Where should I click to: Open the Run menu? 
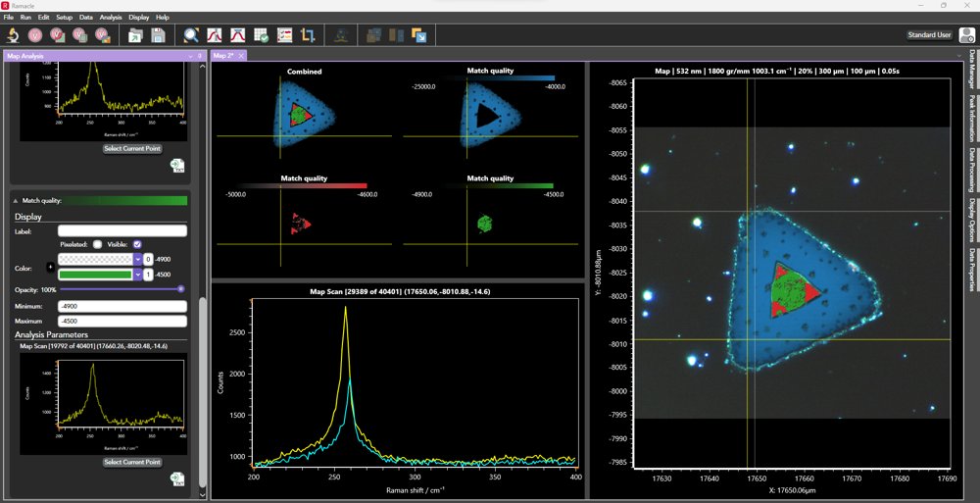(25, 18)
